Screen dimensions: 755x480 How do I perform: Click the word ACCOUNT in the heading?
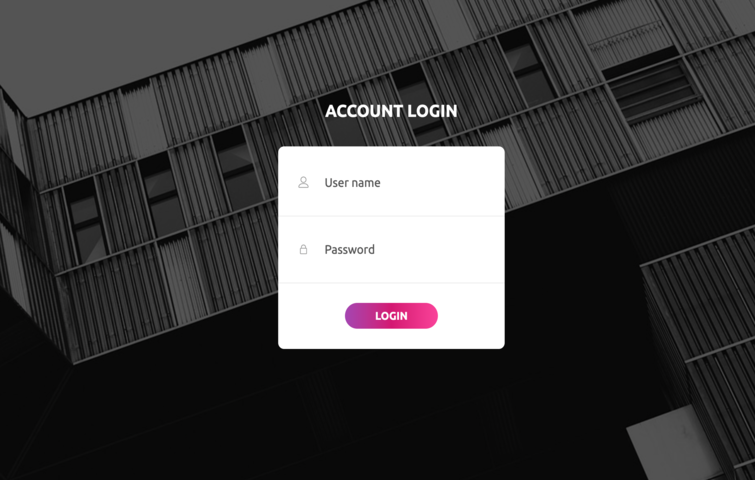click(364, 111)
